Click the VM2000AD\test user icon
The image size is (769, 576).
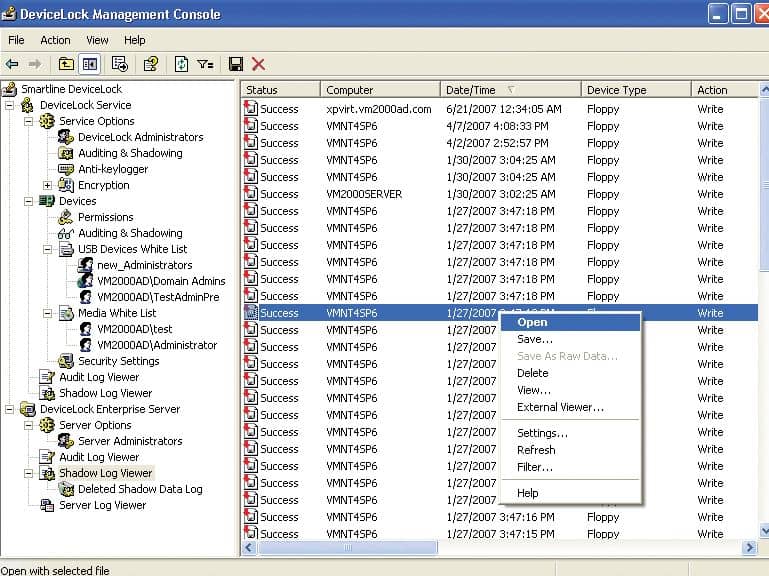pyautogui.click(x=85, y=329)
